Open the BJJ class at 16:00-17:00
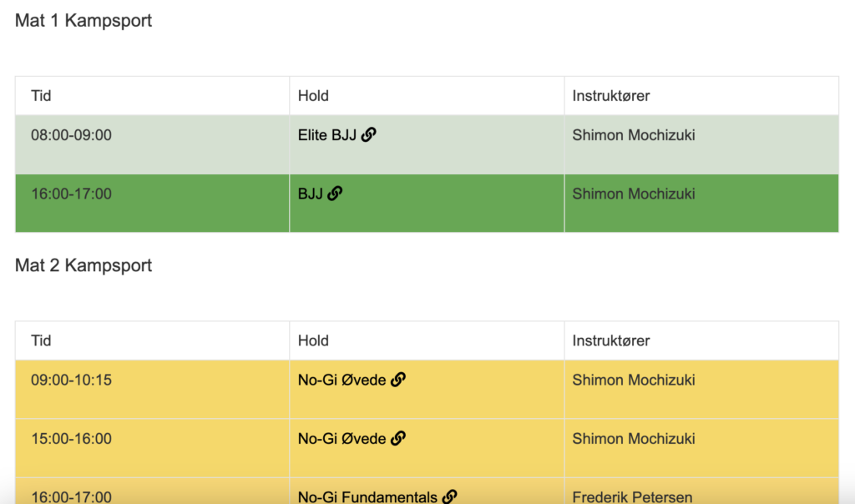This screenshot has width=855, height=504. click(x=311, y=194)
